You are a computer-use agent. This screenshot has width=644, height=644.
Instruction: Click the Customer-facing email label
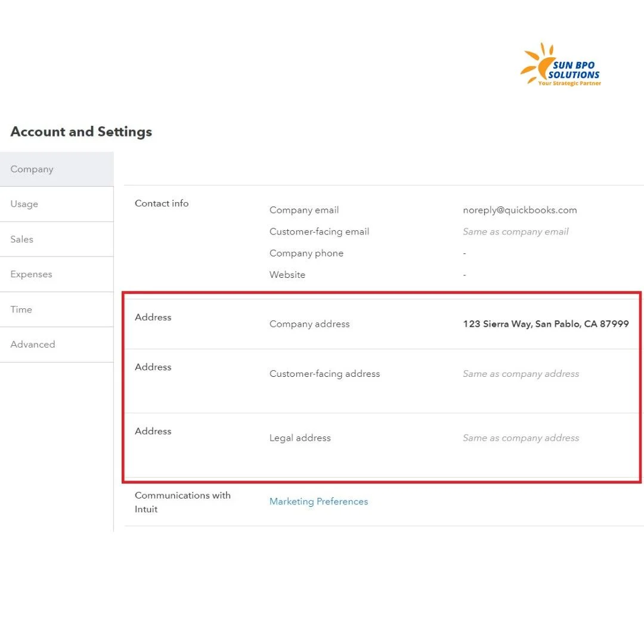point(319,231)
